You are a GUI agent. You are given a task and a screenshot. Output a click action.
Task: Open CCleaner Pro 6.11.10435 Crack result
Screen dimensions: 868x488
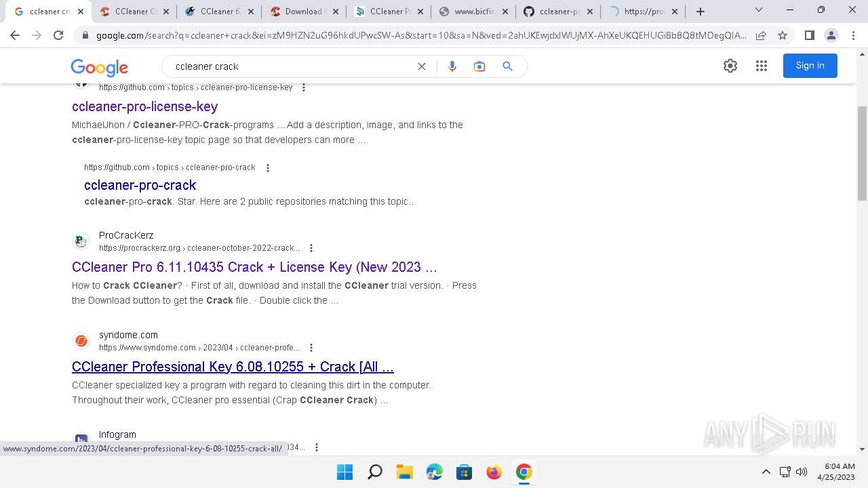(254, 267)
